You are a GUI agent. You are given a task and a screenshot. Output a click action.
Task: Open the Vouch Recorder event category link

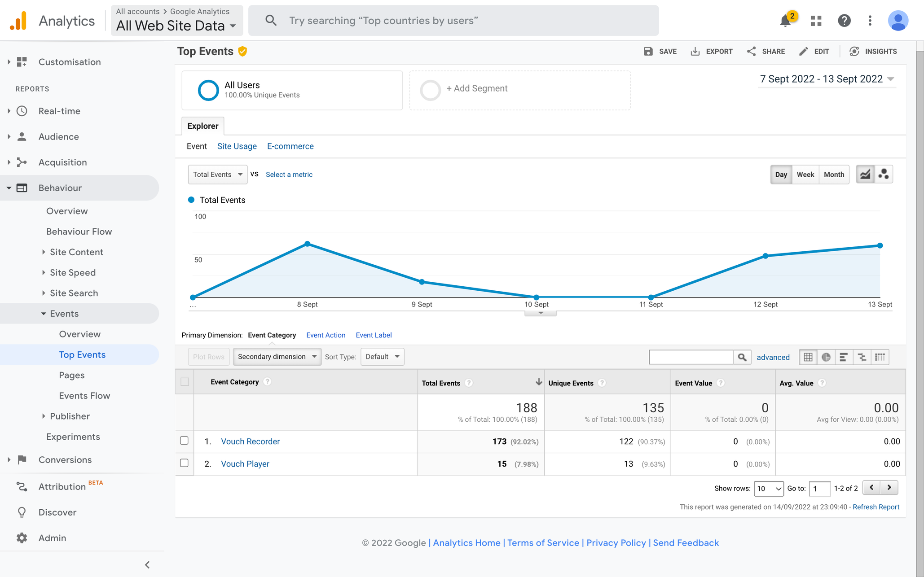click(250, 441)
